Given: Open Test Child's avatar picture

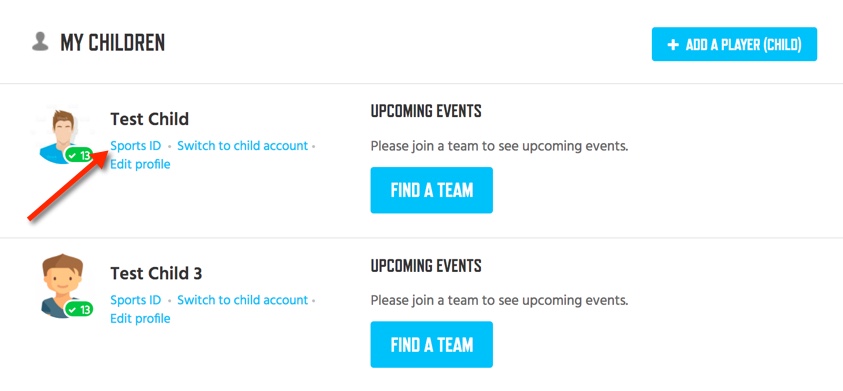Looking at the screenshot, I should pyautogui.click(x=60, y=136).
